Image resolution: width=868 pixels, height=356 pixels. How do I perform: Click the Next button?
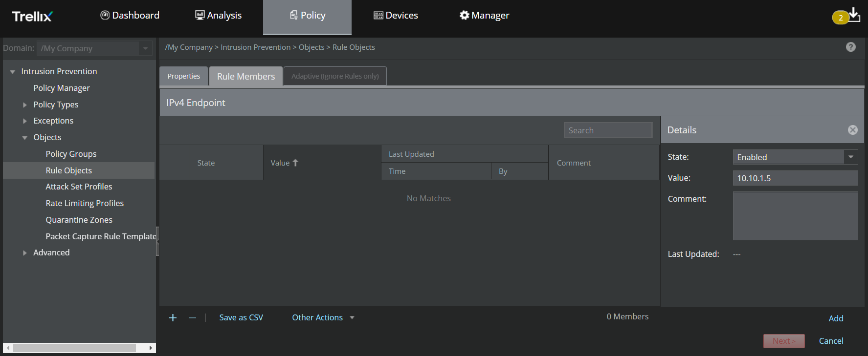coord(784,341)
